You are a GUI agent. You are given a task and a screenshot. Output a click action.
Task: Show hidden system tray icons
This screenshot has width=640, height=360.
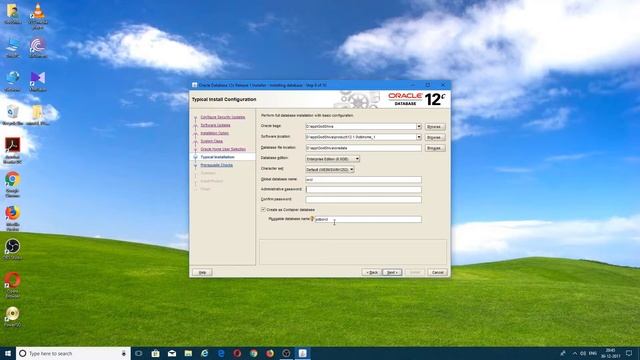click(575, 353)
